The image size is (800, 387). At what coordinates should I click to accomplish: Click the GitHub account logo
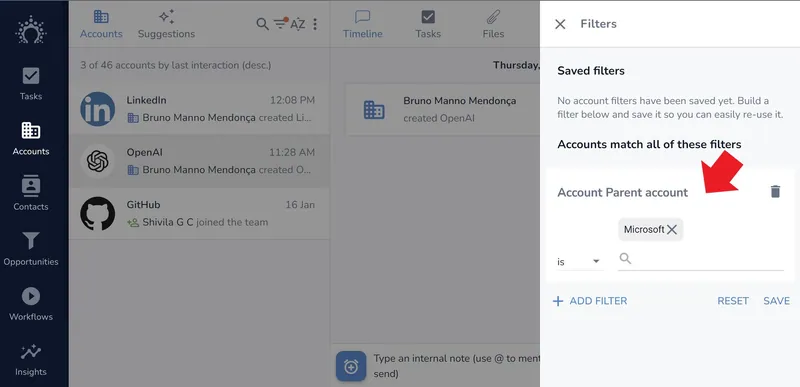click(97, 214)
